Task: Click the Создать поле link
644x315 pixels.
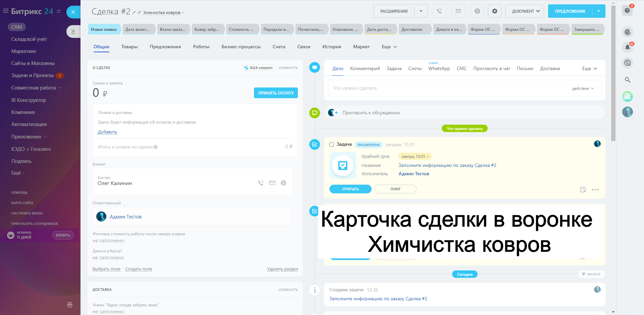Action: point(139,269)
